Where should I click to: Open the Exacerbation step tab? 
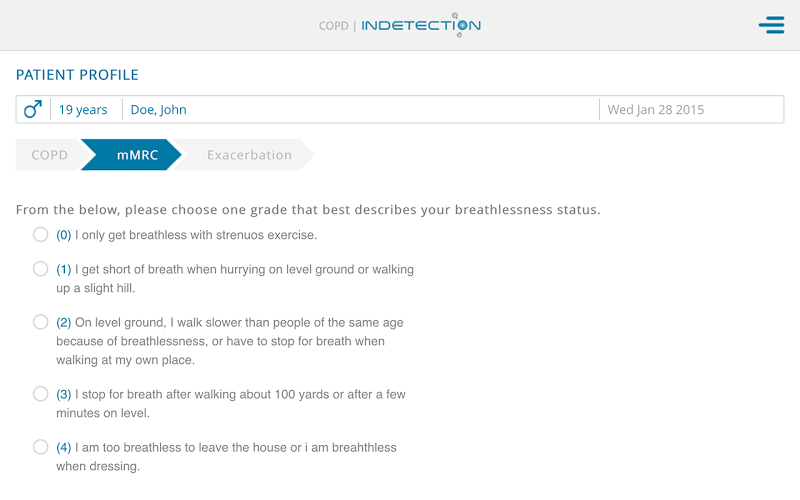(249, 155)
